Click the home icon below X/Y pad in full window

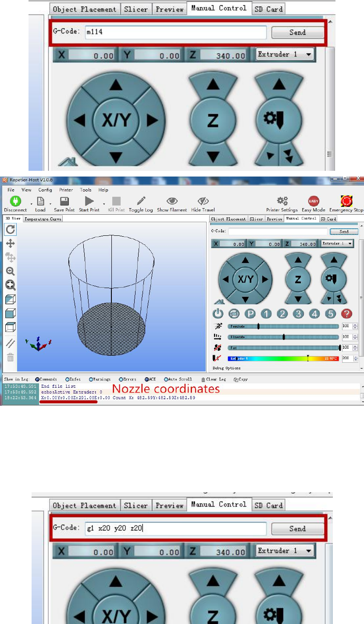click(218, 302)
